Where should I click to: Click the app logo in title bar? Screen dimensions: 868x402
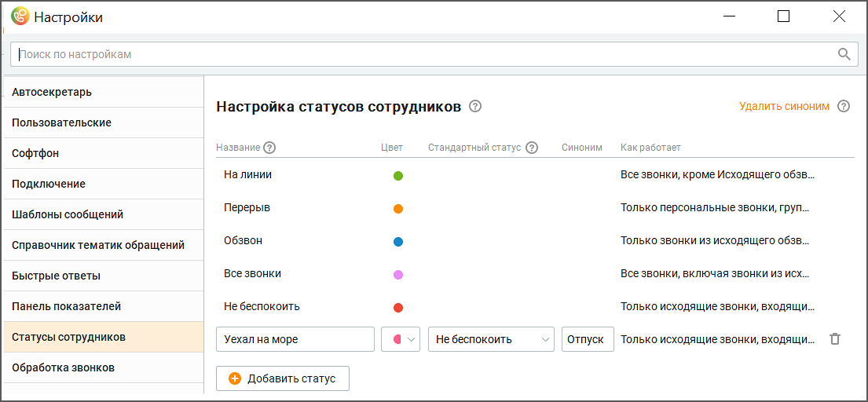20,16
